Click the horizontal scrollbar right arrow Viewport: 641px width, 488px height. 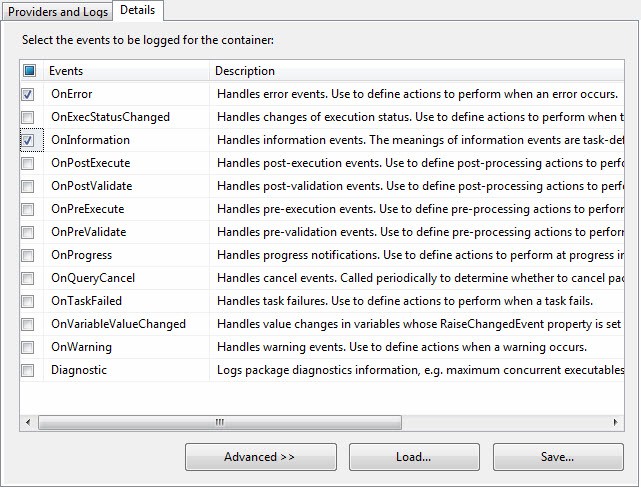pos(613,423)
